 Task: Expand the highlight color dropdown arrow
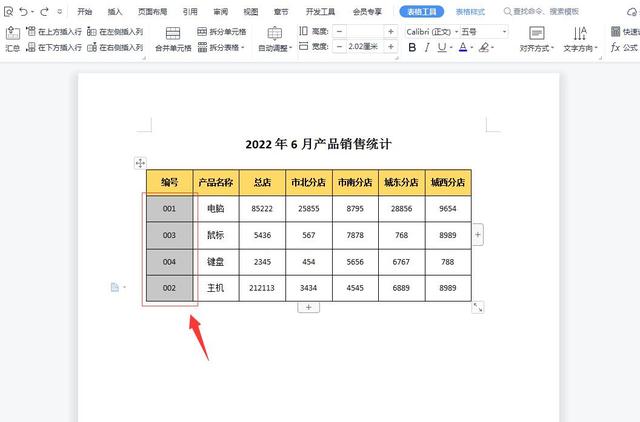tap(493, 48)
